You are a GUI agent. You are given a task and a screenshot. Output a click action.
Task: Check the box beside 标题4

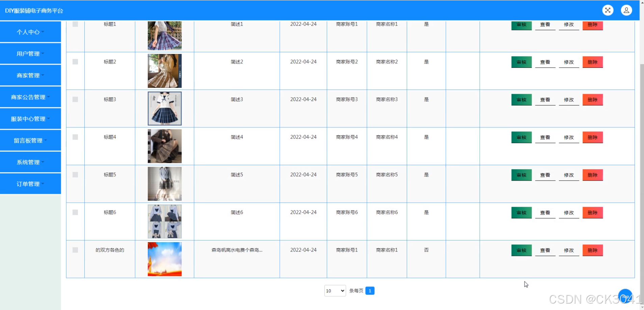tap(75, 137)
